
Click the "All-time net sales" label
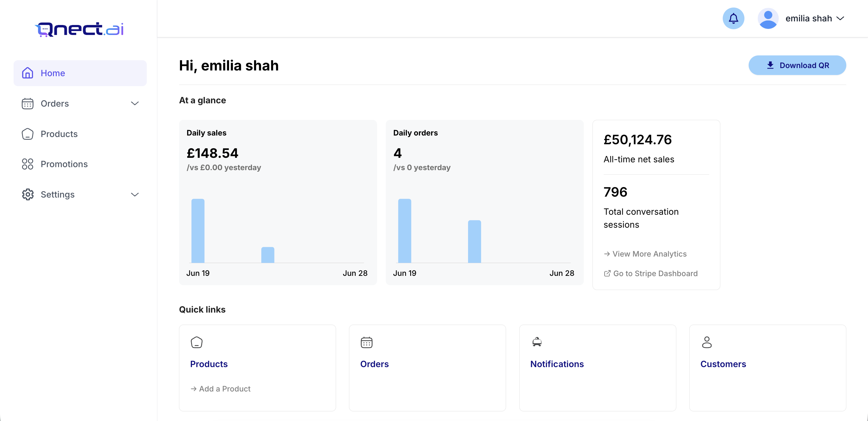tap(639, 159)
